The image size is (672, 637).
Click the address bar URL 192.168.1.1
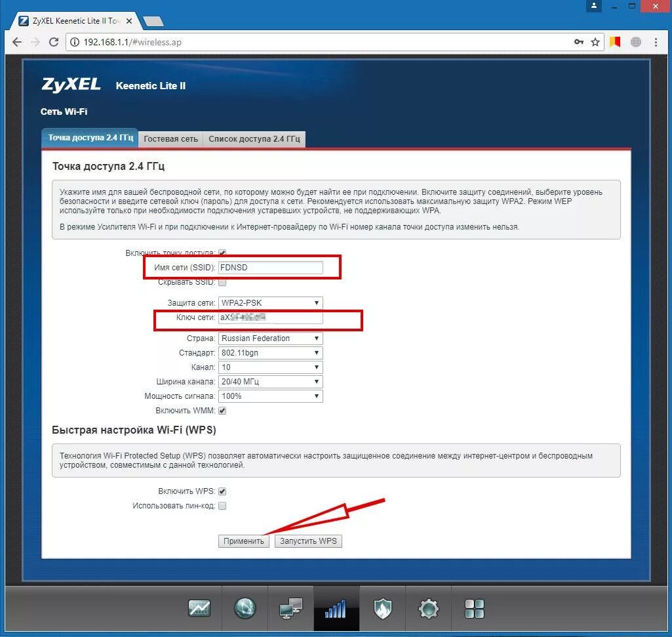tap(132, 42)
